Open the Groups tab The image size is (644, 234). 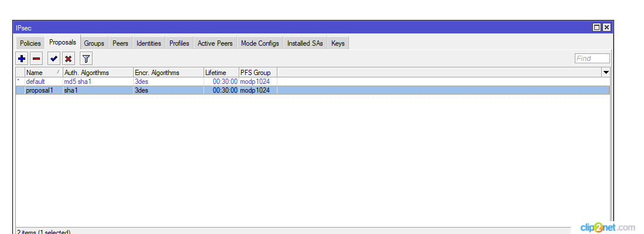[94, 43]
